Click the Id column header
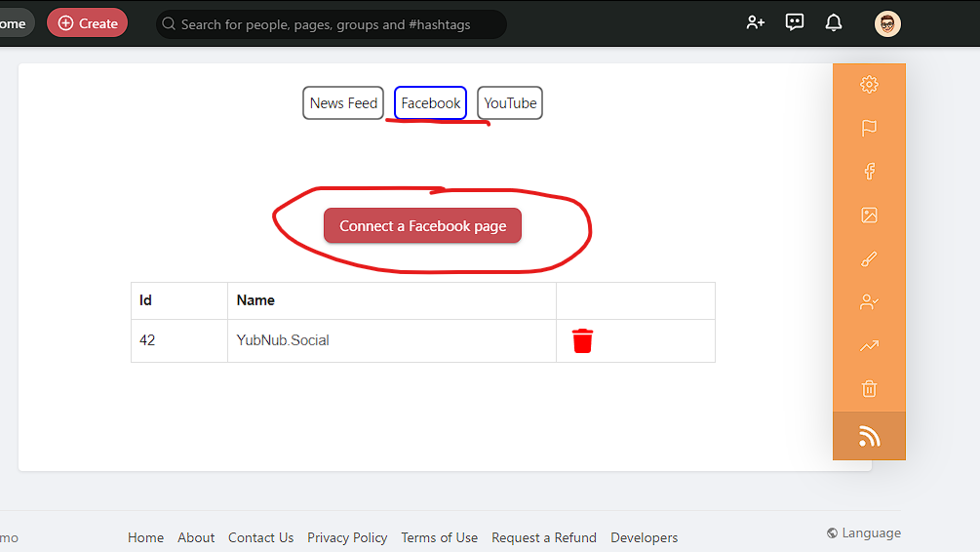 (179, 300)
